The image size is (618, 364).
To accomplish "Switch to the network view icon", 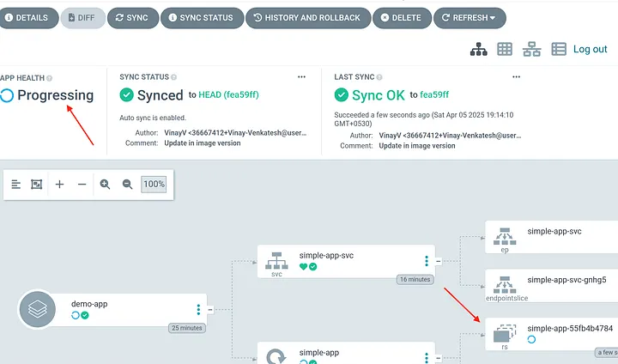I will pyautogui.click(x=532, y=50).
